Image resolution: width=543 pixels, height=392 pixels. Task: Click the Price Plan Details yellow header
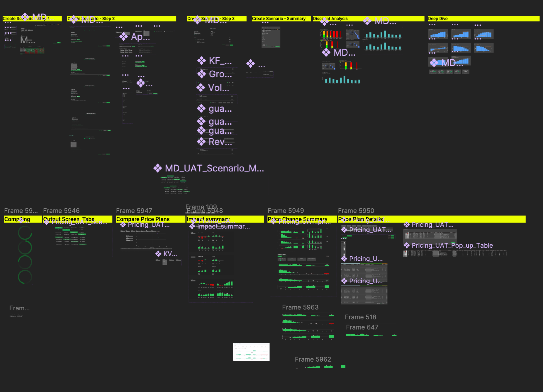click(x=432, y=219)
